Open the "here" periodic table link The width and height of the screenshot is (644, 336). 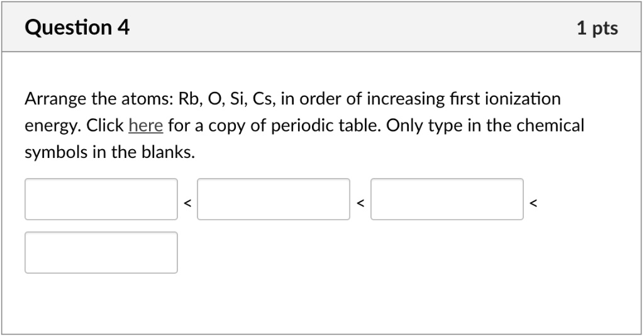[146, 126]
